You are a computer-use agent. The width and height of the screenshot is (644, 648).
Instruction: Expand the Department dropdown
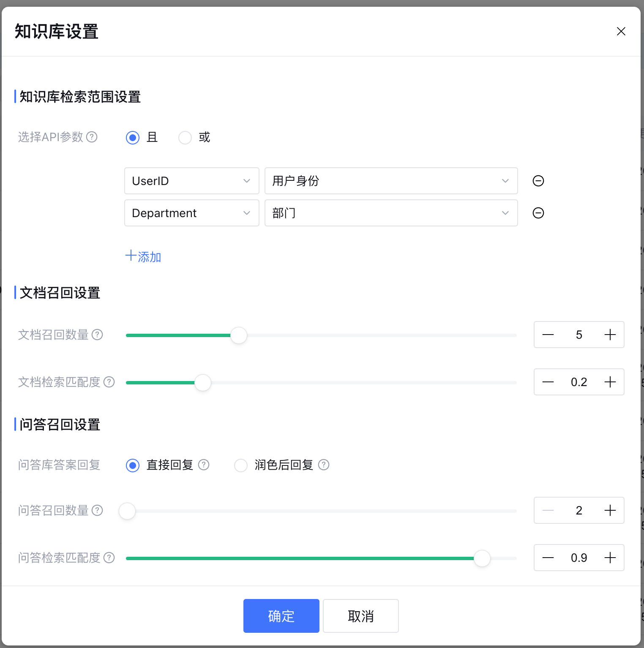tap(191, 213)
